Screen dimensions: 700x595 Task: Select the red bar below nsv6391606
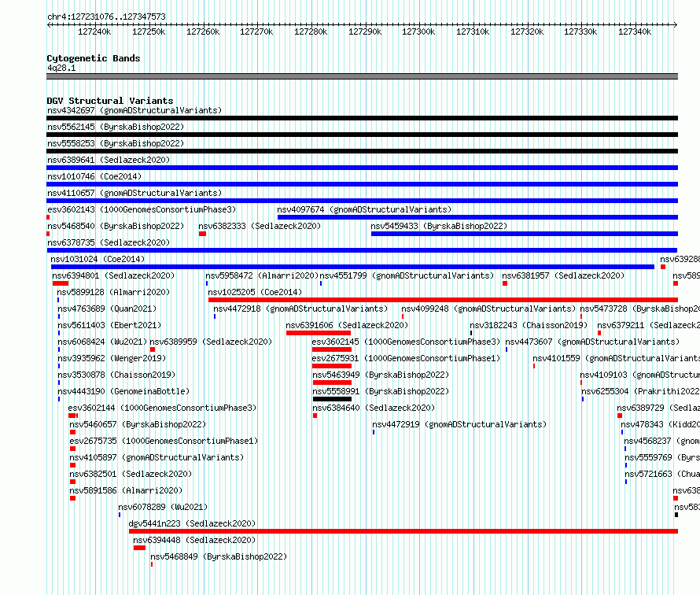coord(319,333)
